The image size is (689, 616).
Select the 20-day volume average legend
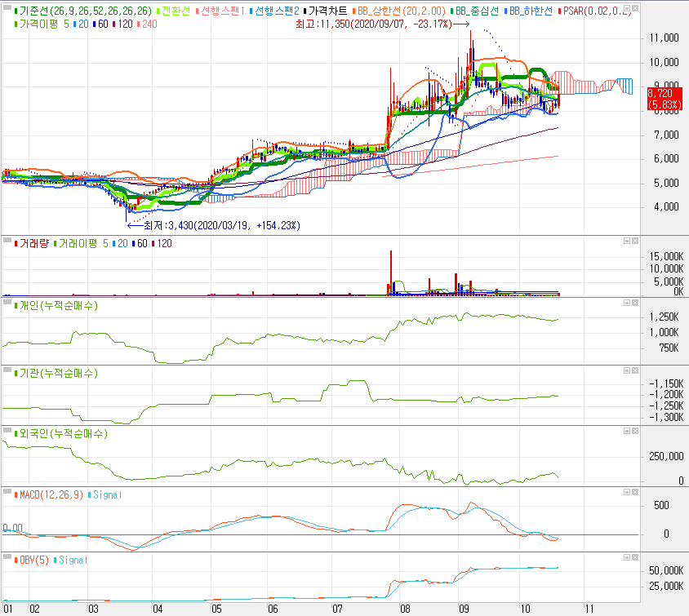tap(120, 244)
